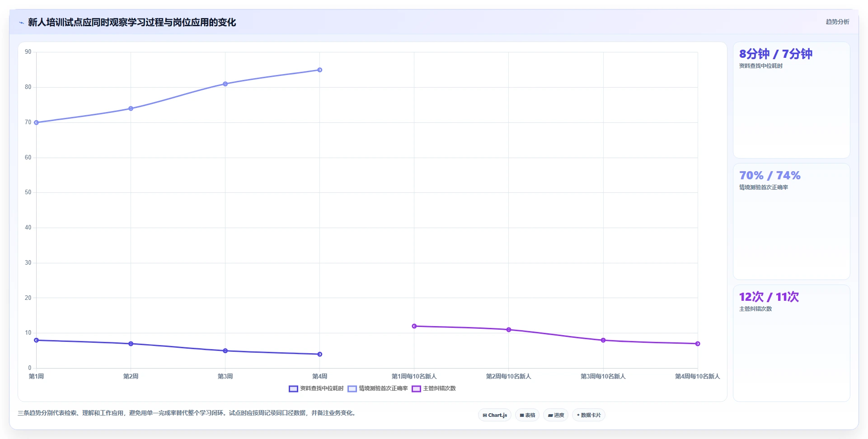
Task: Toggle the 情境测验首次正确率 legend series
Action: point(378,388)
